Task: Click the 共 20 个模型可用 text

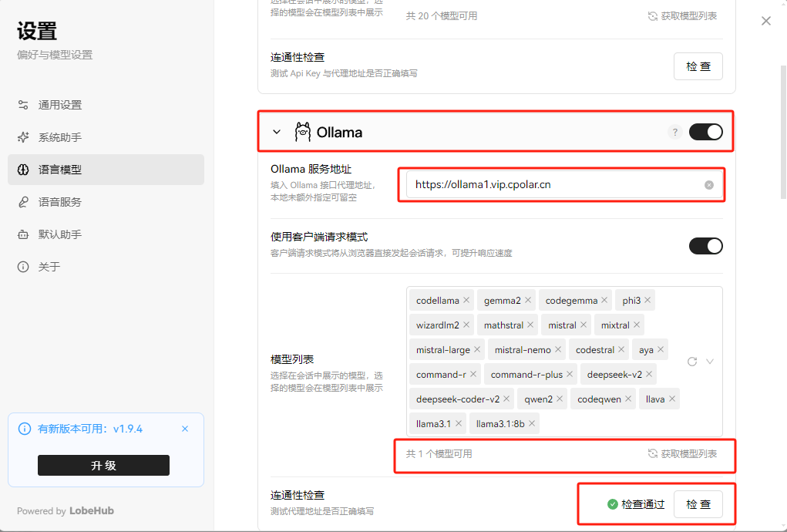Action: click(441, 16)
